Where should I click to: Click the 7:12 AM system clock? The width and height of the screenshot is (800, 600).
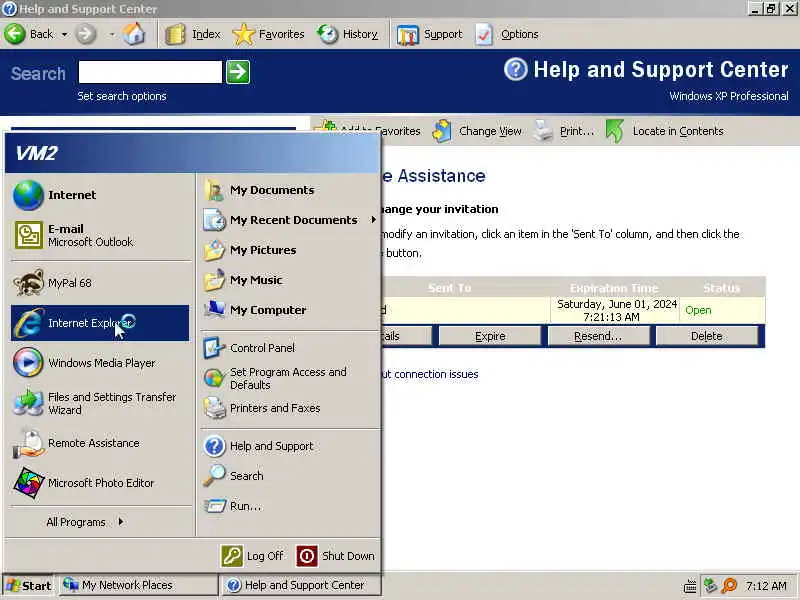pyautogui.click(x=766, y=586)
